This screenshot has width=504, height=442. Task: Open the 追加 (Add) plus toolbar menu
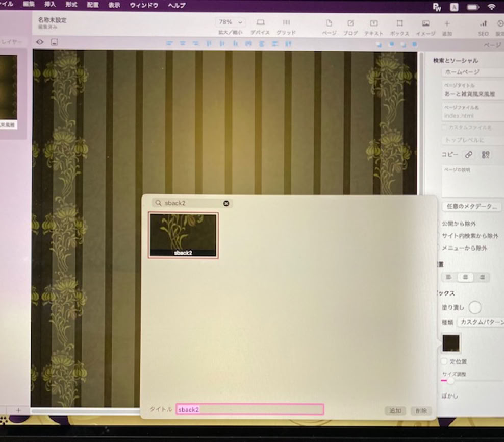[447, 23]
